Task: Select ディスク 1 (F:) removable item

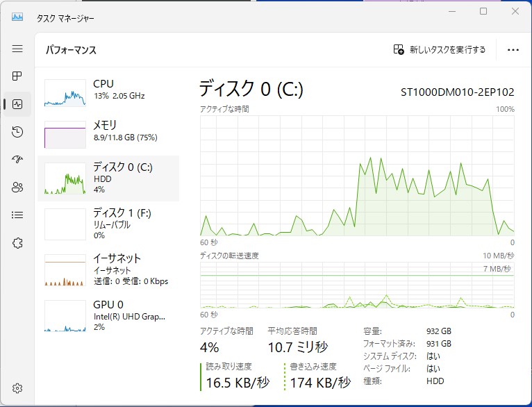Action: coord(108,224)
